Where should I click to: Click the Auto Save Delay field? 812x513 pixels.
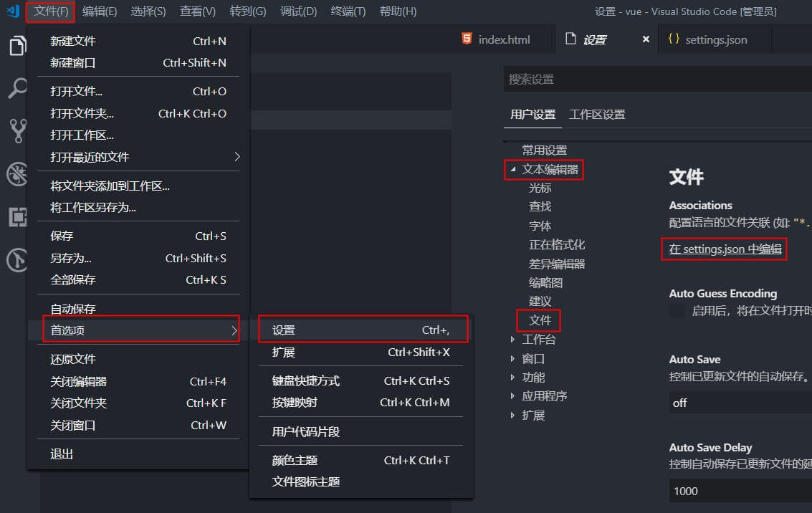click(x=738, y=491)
